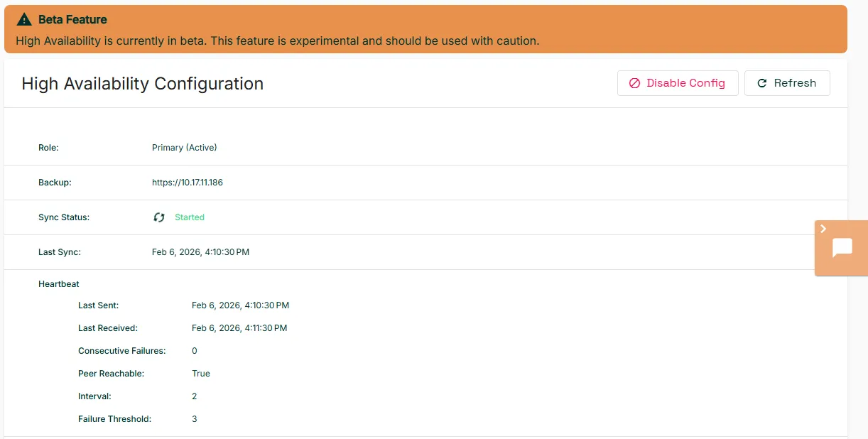This screenshot has width=868, height=439.
Task: Click the beta caution message text
Action: tap(278, 40)
